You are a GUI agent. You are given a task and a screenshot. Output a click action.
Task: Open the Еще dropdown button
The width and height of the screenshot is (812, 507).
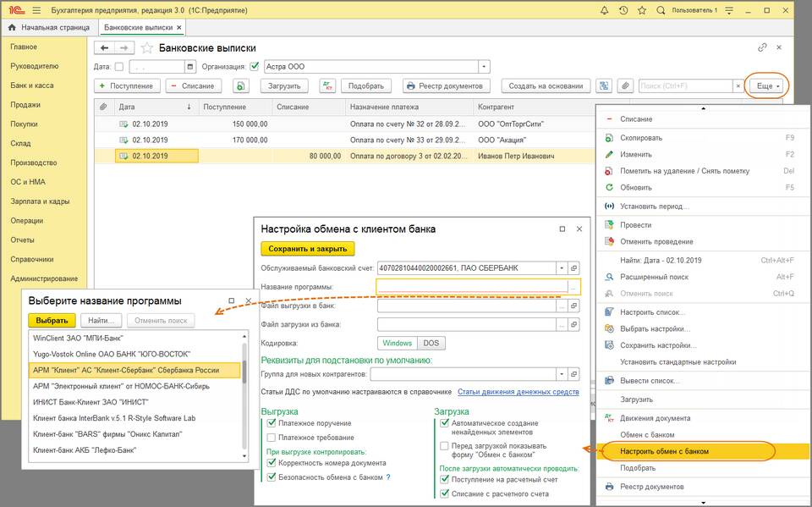point(767,86)
